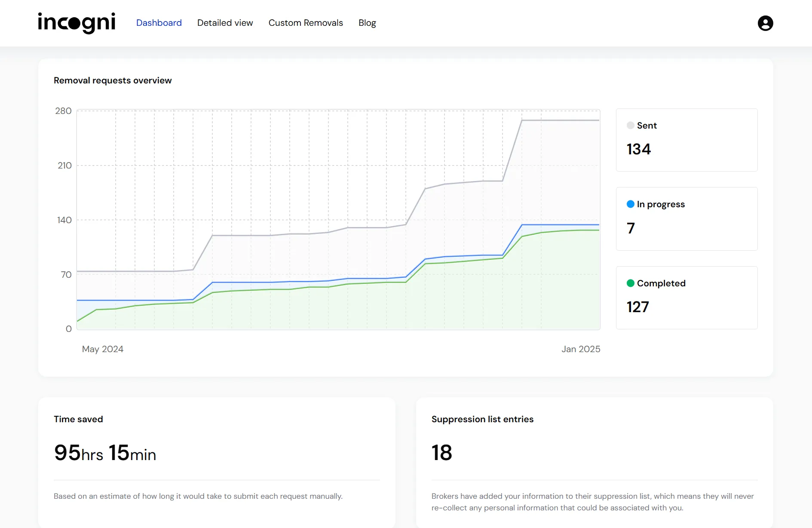Click the Jan 2025 end of the chart timeline
Screen dimensions: 812x528
click(581, 349)
